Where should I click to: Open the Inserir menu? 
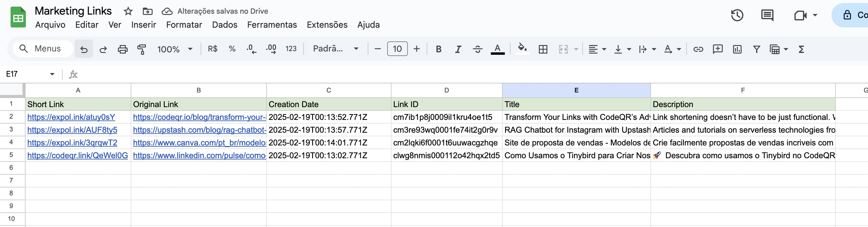coord(143,25)
